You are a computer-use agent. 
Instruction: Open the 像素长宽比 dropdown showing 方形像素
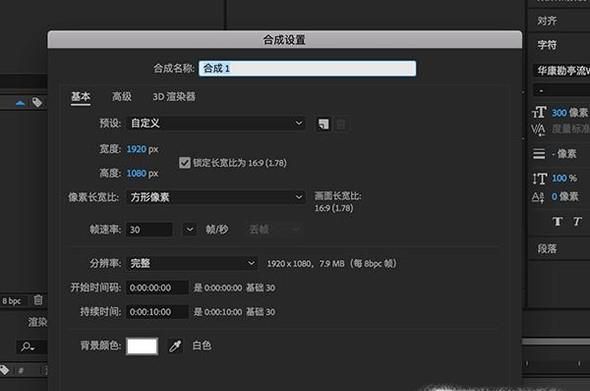(x=216, y=197)
